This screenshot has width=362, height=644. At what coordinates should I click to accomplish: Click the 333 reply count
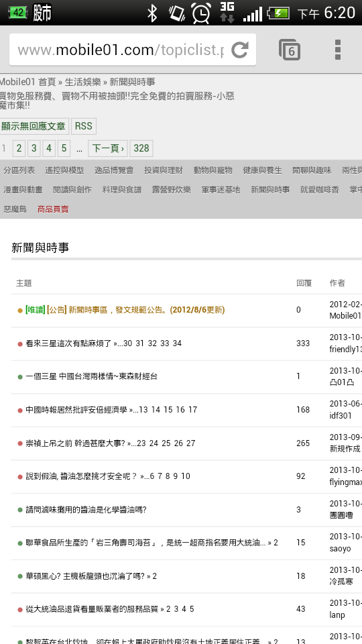pos(303,343)
